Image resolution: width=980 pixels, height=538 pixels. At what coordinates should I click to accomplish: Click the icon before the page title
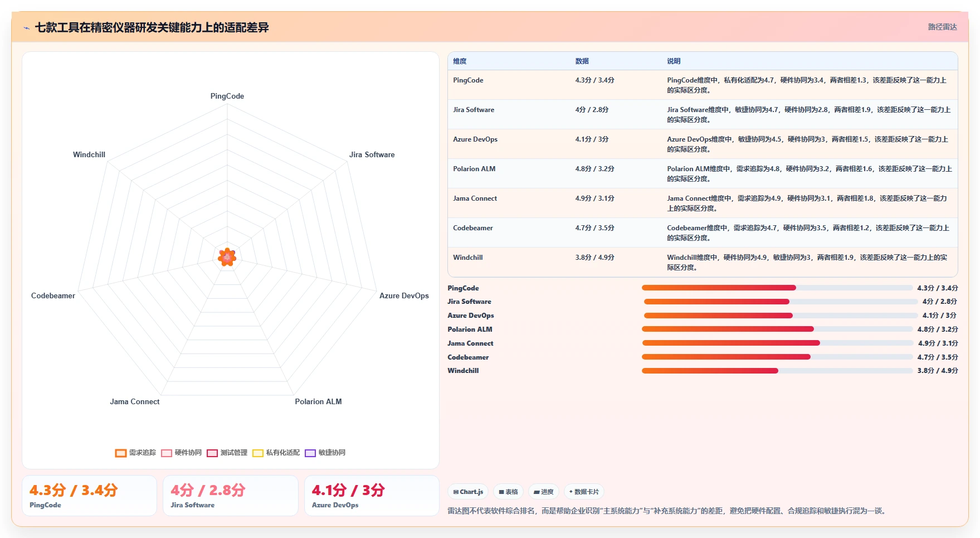point(26,28)
